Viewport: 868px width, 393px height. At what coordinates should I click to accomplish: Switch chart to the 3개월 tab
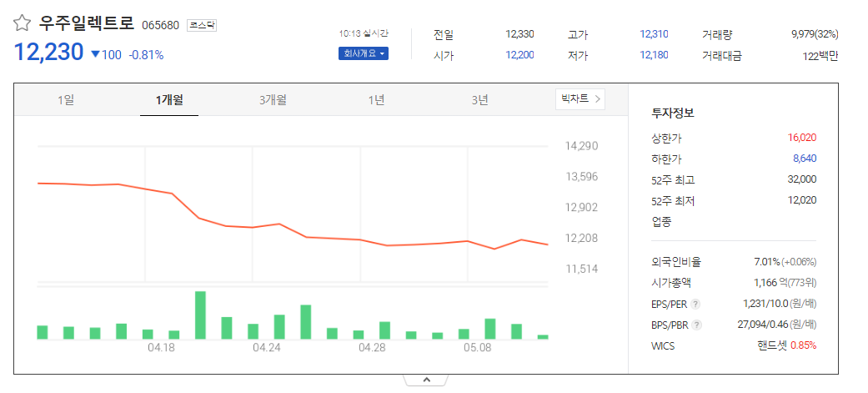tap(273, 100)
